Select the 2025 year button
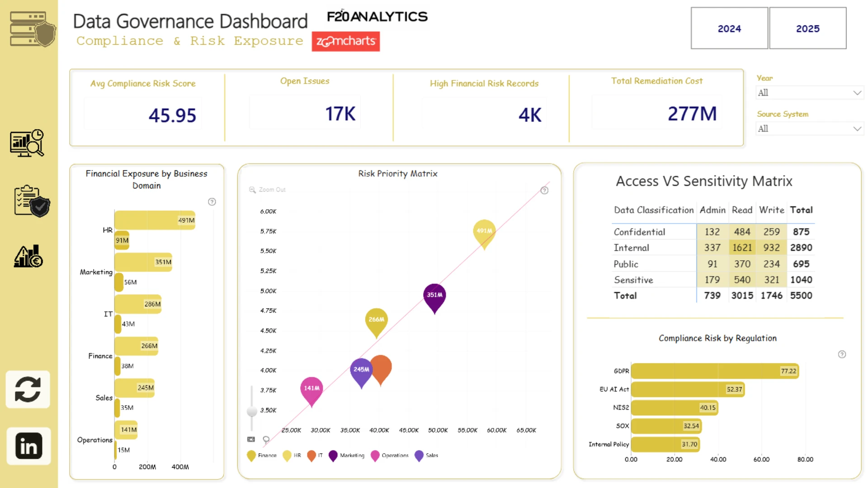 [807, 28]
